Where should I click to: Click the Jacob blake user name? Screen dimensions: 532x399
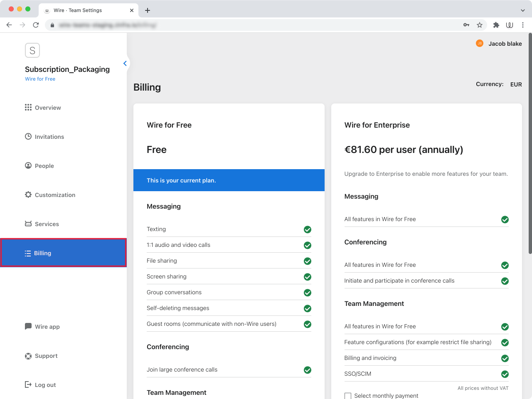[505, 44]
